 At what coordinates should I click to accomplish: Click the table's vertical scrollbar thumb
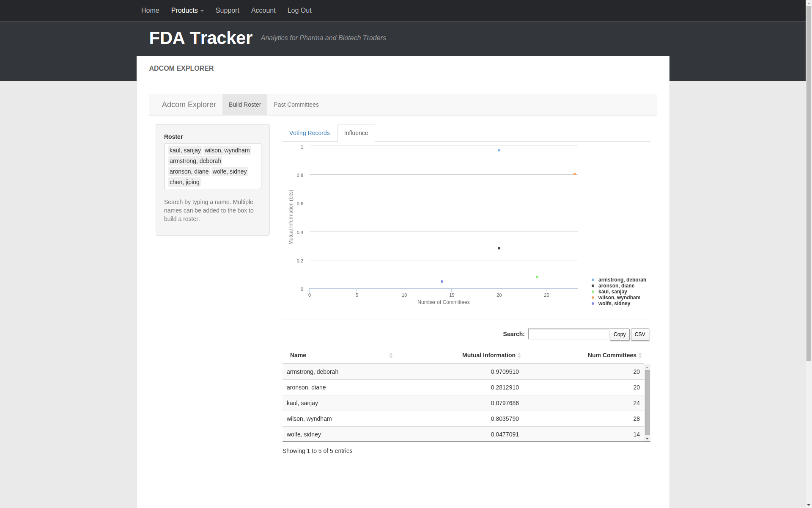(x=647, y=403)
